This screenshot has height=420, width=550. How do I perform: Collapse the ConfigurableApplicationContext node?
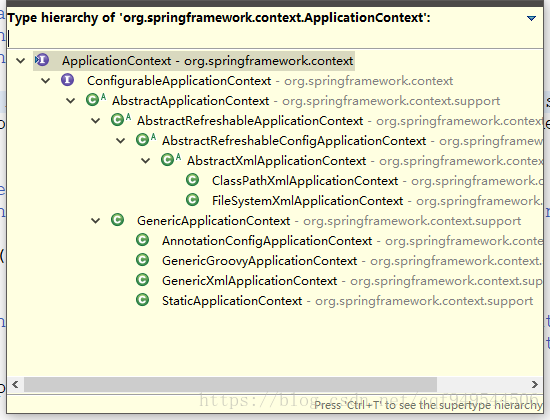pyautogui.click(x=46, y=81)
